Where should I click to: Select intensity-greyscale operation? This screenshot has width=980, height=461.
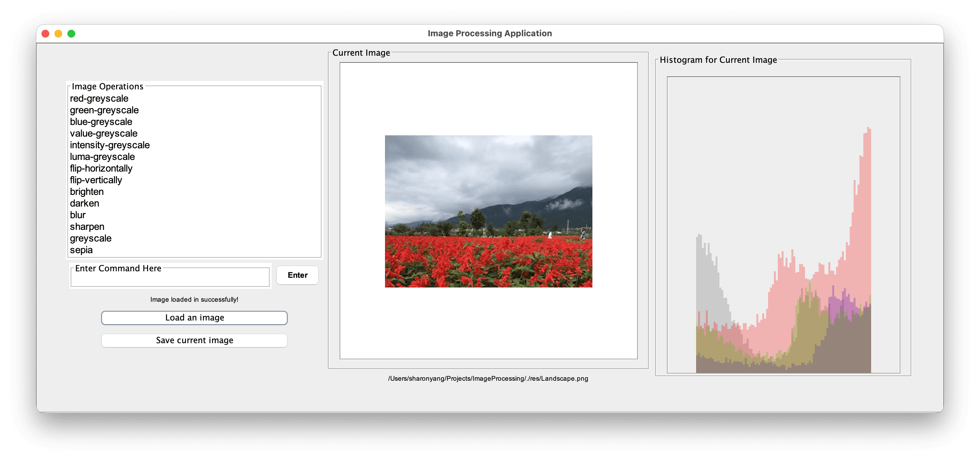[x=194, y=145]
